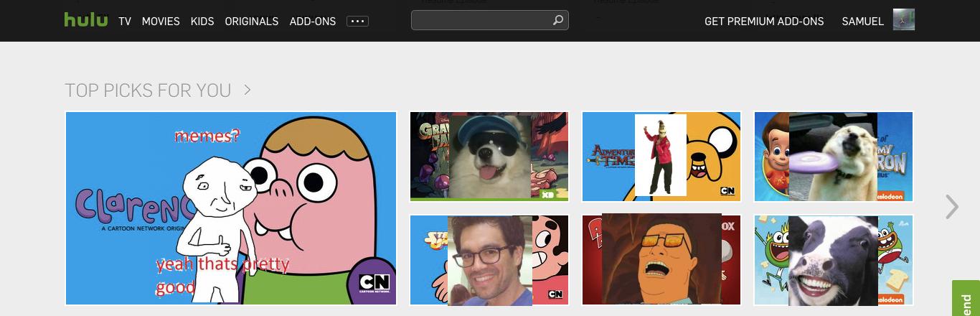Screen dimensions: 980x316
Task: Focus the search input field
Action: (481, 21)
